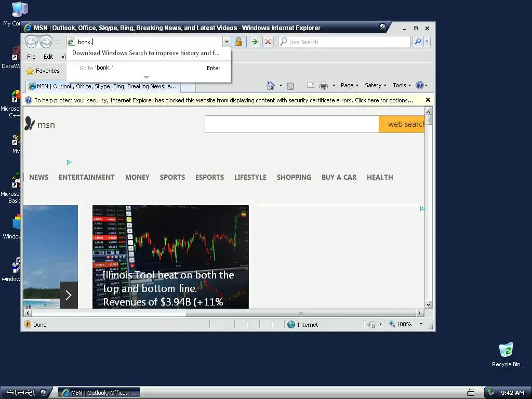Expand the Print options dropdown arrow
532x399 pixels.
(x=334, y=86)
